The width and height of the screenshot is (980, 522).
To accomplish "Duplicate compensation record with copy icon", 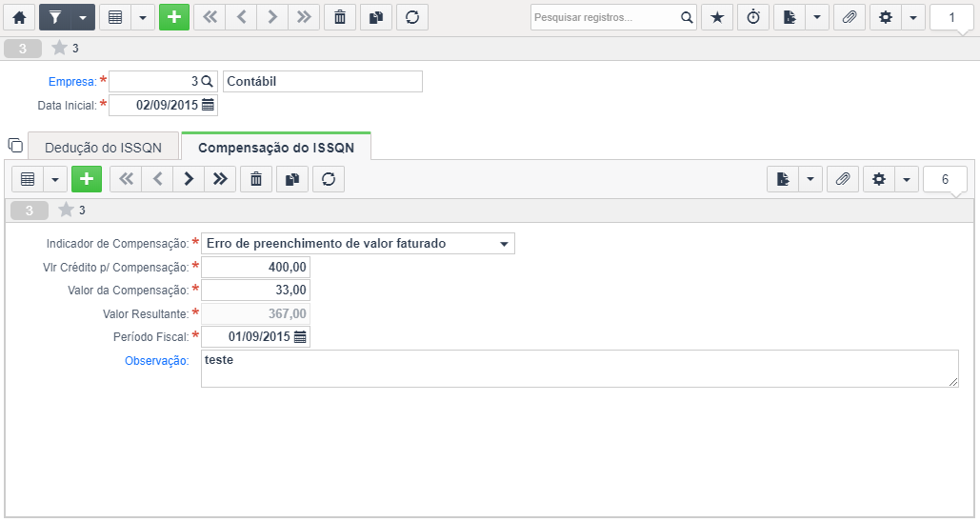I will 292,179.
